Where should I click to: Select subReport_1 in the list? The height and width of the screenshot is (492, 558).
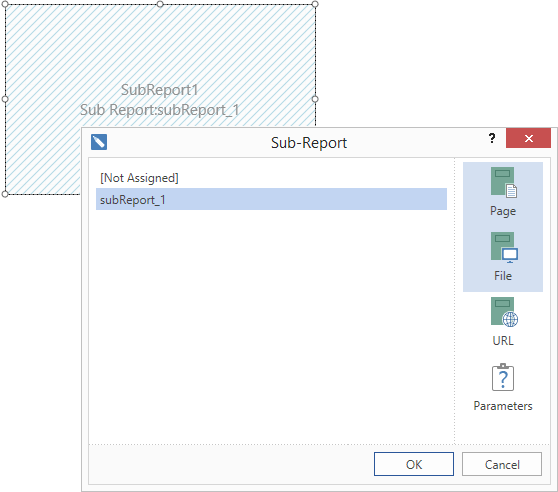271,199
